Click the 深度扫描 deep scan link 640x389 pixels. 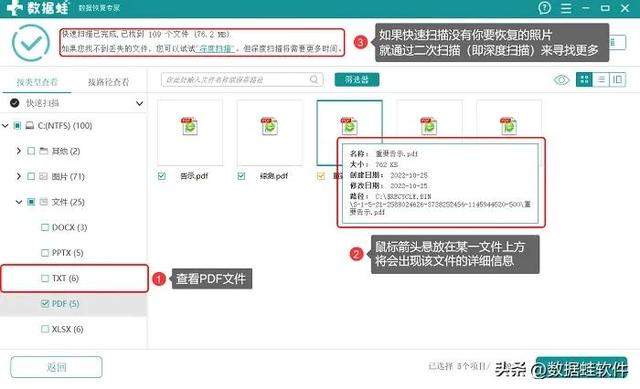pos(215,49)
